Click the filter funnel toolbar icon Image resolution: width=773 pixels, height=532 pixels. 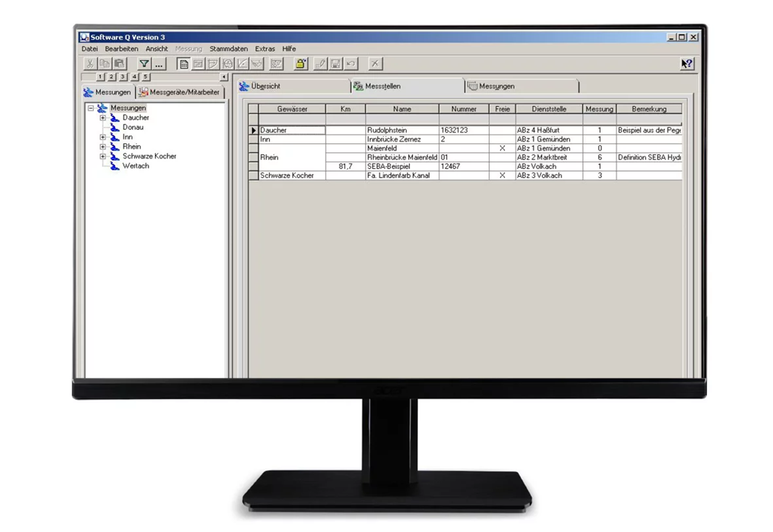(x=144, y=64)
